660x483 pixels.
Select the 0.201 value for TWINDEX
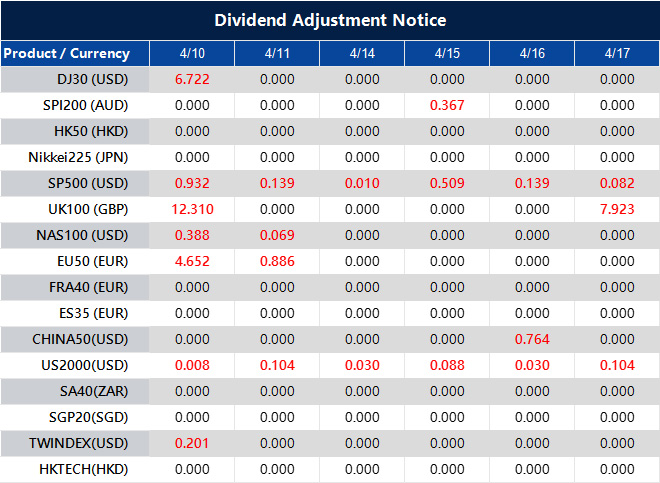[x=192, y=443]
